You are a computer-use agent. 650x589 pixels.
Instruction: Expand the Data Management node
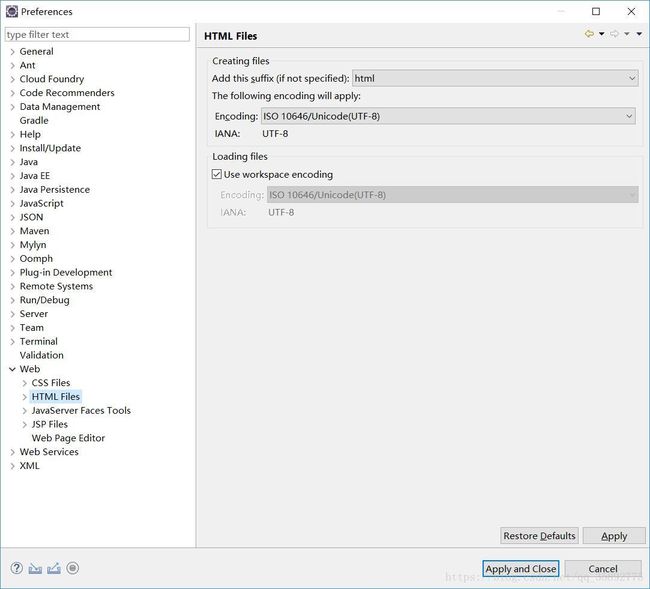[12, 107]
